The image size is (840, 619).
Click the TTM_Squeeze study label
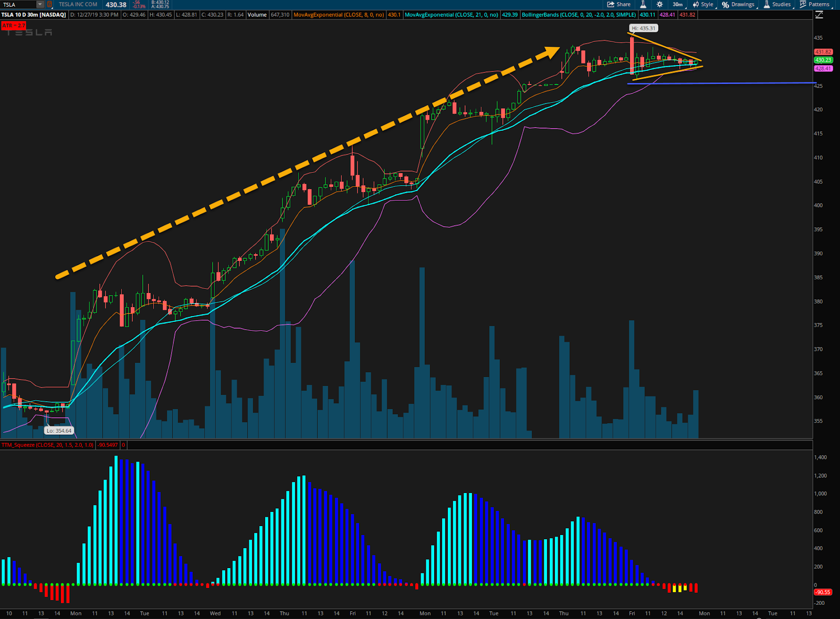click(x=47, y=445)
